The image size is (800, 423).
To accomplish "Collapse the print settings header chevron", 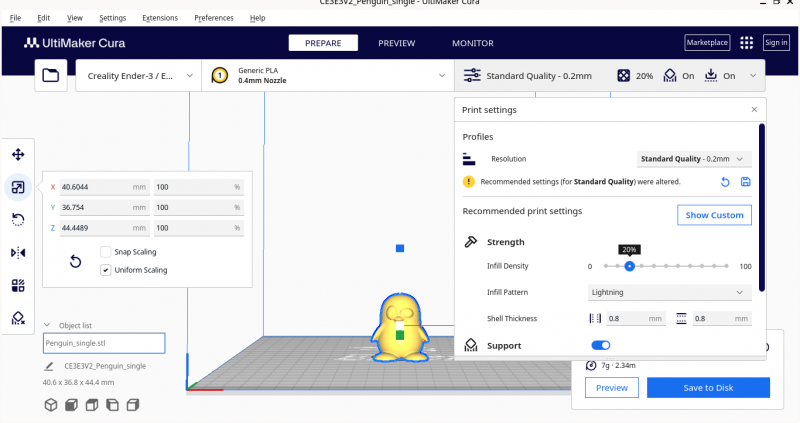I will coord(753,76).
